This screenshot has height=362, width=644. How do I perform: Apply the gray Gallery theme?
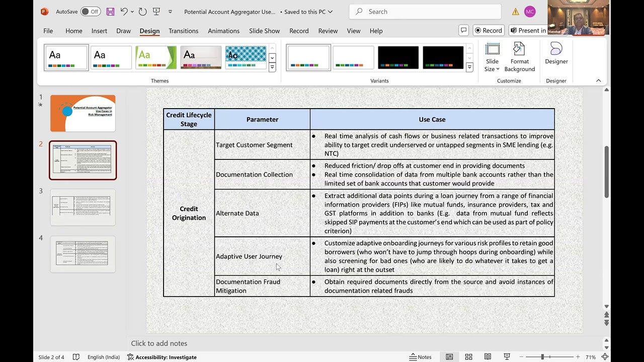[x=201, y=57]
